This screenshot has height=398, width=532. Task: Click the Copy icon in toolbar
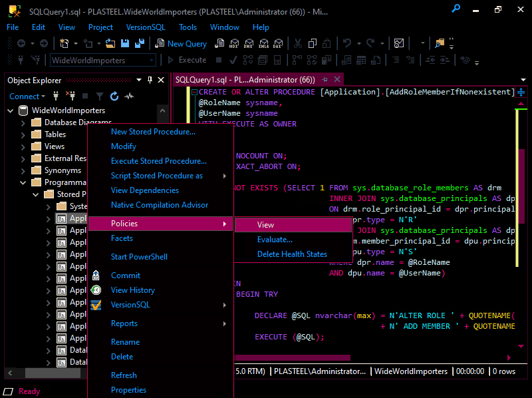pyautogui.click(x=312, y=43)
